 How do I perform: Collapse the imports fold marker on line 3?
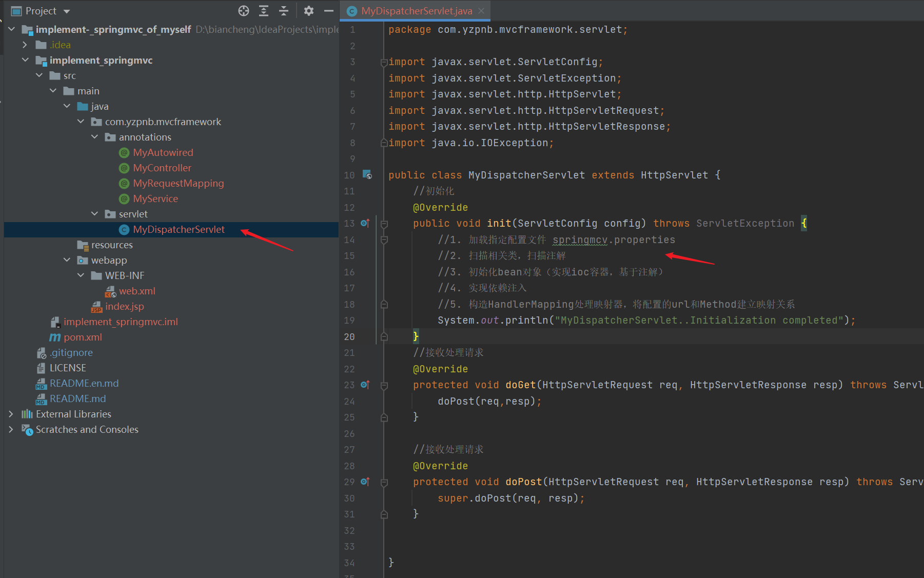coord(384,62)
